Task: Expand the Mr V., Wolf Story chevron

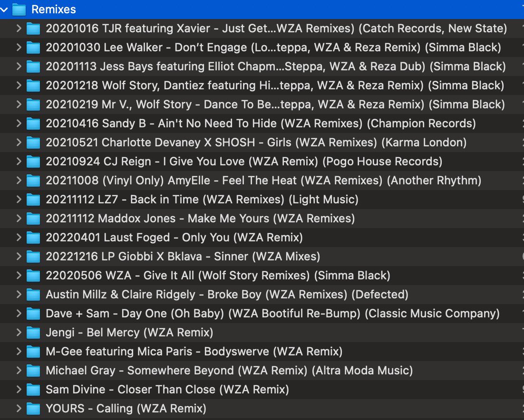Action: tap(19, 105)
